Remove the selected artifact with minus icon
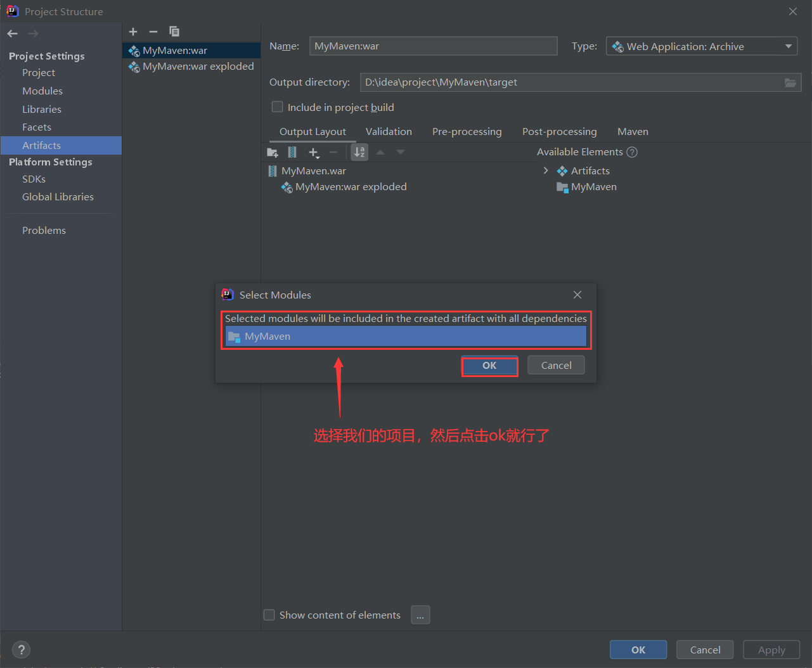Viewport: 812px width, 668px height. point(153,32)
